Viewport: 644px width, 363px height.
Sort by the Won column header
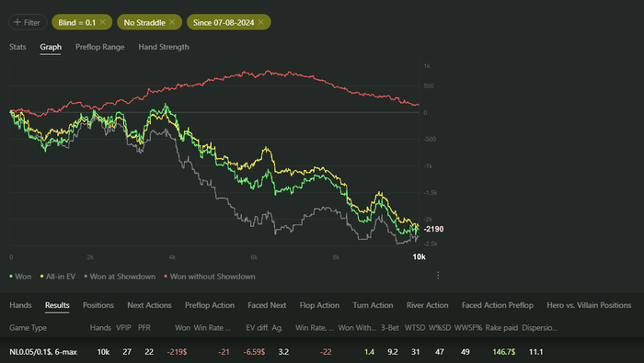click(x=182, y=328)
